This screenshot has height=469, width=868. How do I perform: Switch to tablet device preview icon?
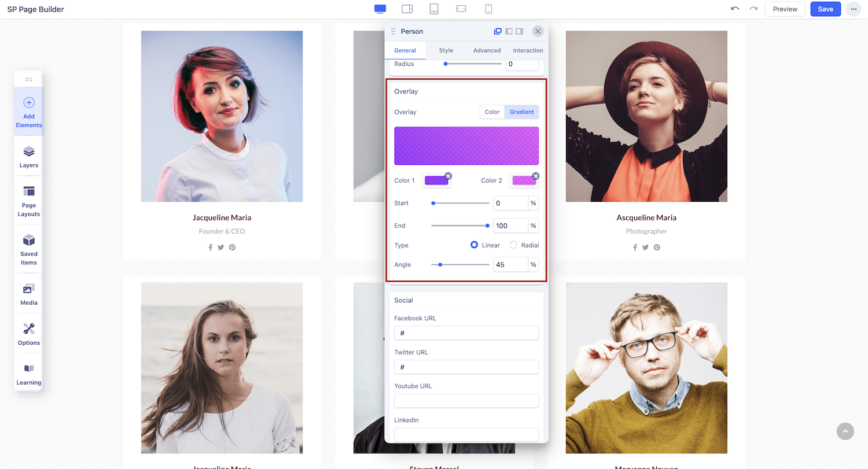point(434,9)
